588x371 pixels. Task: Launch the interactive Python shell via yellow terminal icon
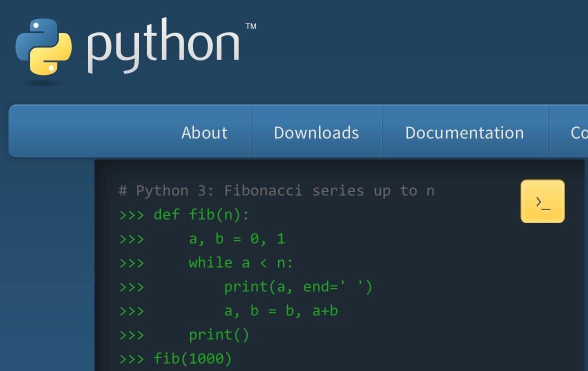[x=542, y=201]
